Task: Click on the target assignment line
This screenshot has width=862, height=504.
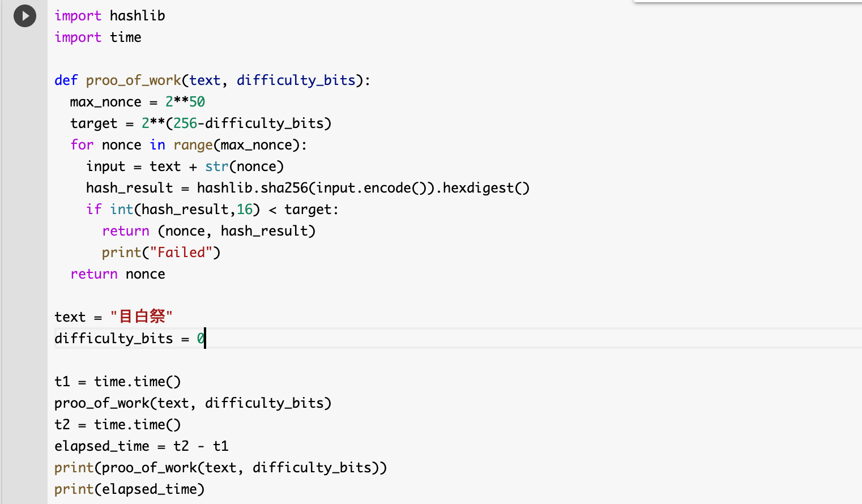Action: click(x=200, y=123)
